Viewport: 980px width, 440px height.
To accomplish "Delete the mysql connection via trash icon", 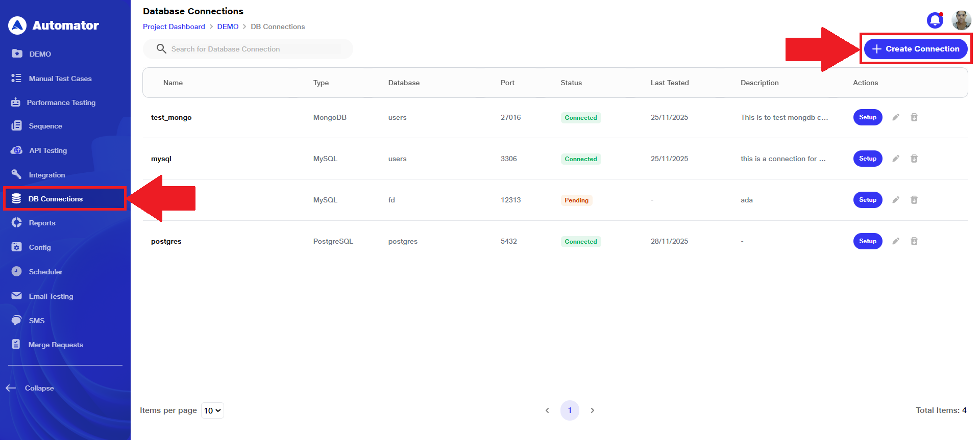I will [x=914, y=159].
